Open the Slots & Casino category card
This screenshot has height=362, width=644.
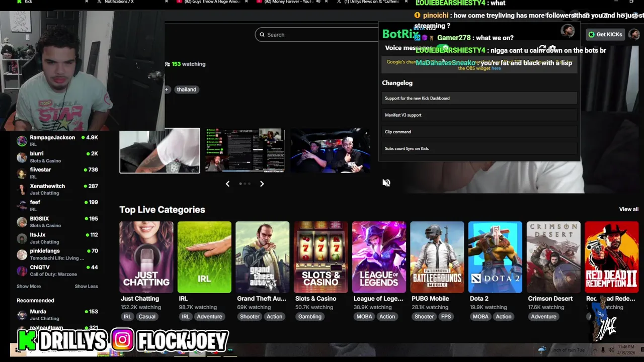[x=320, y=257]
